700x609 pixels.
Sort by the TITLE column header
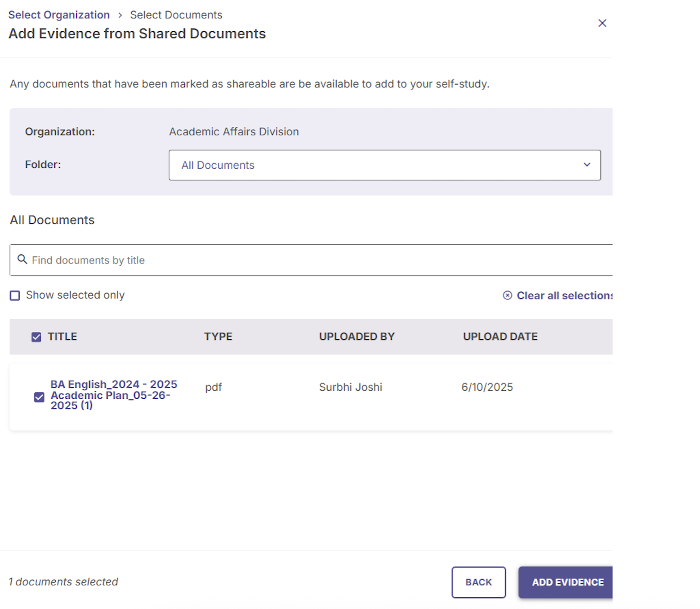coord(62,337)
